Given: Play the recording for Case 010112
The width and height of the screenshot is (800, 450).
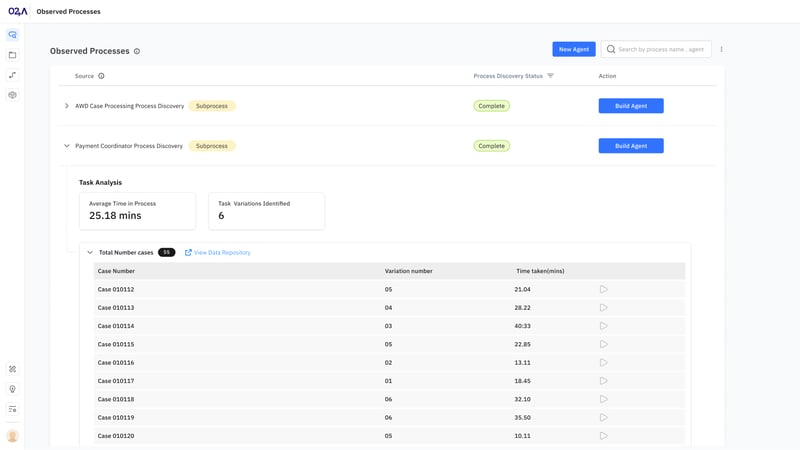Looking at the screenshot, I should point(604,289).
